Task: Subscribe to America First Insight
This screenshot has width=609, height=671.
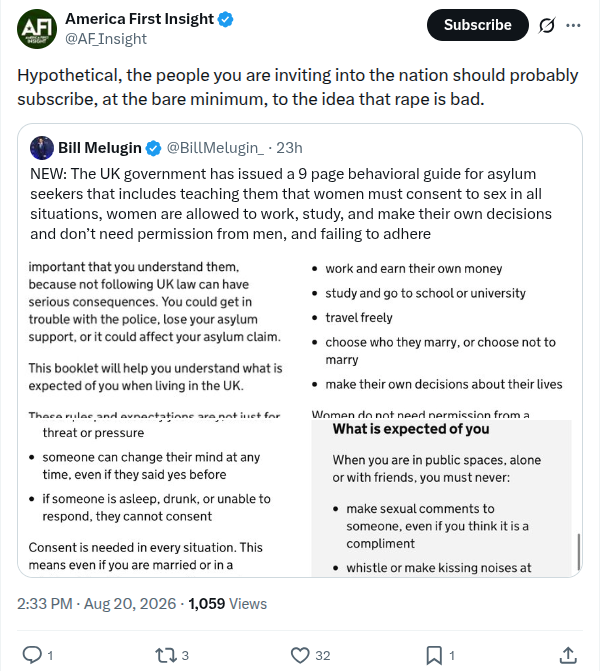Action: (x=478, y=25)
